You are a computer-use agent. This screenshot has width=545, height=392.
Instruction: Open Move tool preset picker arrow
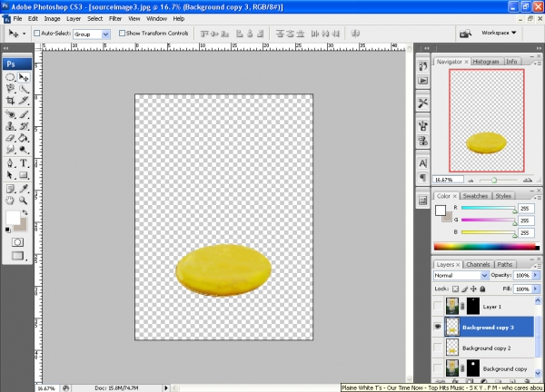[x=24, y=34]
